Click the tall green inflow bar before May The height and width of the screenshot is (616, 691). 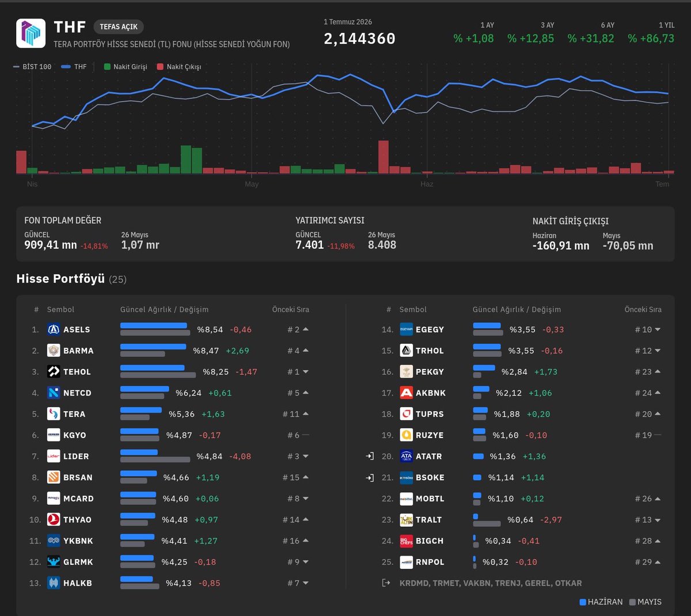(186, 159)
